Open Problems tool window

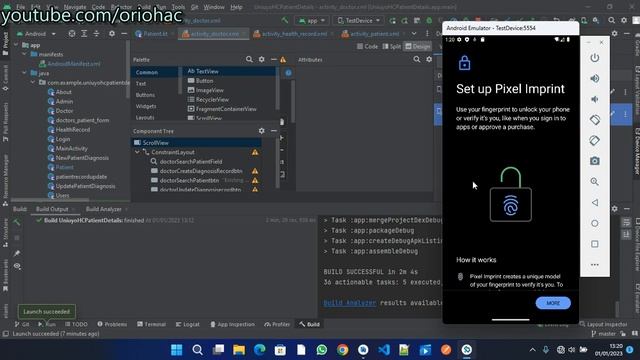point(112,324)
